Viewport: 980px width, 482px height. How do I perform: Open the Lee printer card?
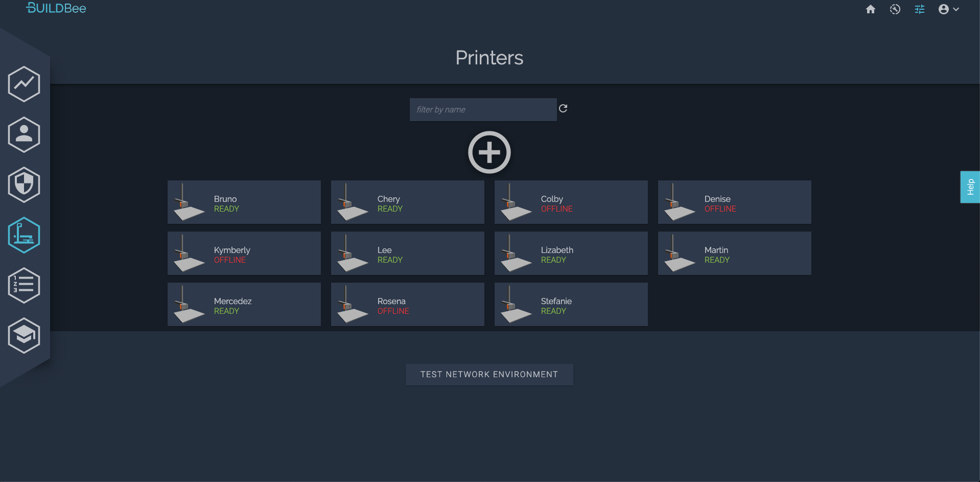[408, 253]
